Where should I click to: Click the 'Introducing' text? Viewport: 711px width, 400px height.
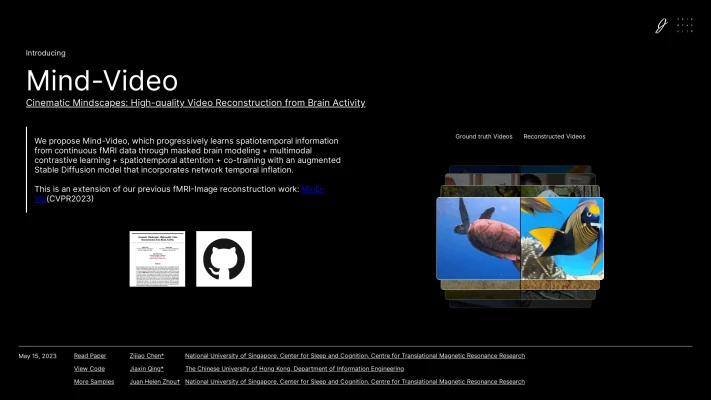[x=45, y=53]
